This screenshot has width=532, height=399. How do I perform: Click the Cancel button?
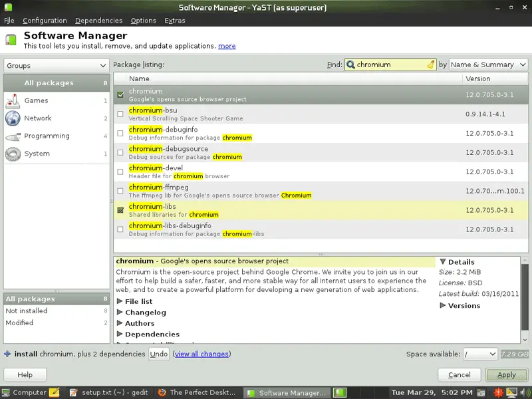[459, 374]
